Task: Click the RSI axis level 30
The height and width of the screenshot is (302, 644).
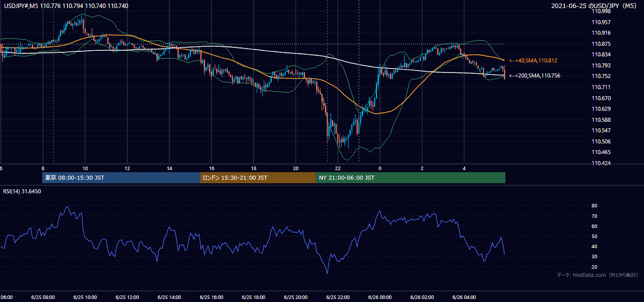Action: [x=594, y=256]
